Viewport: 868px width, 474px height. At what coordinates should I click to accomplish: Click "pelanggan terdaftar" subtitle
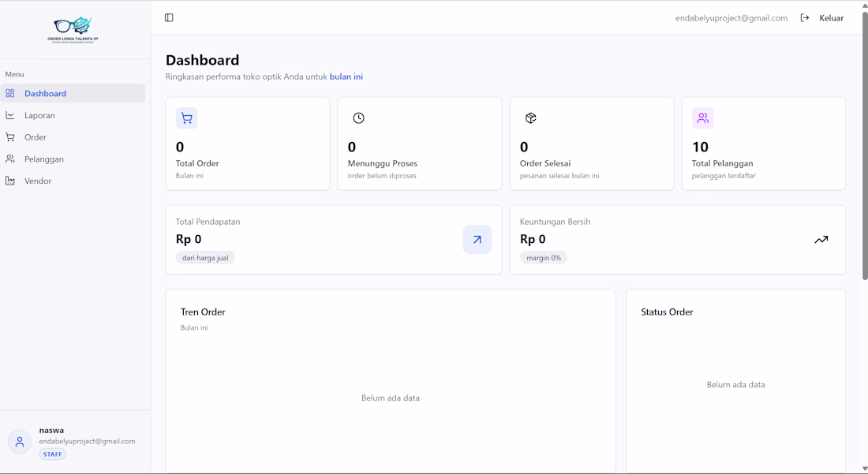point(724,176)
